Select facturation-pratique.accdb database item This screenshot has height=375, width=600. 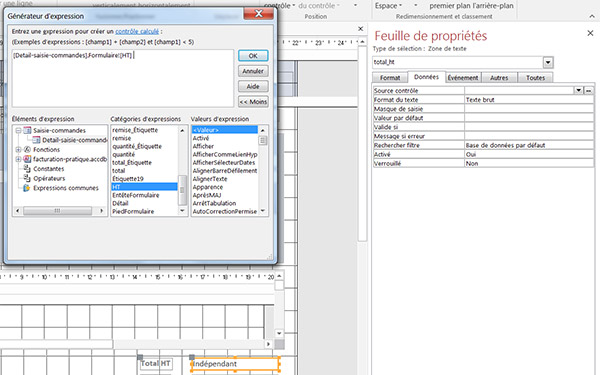70,159
